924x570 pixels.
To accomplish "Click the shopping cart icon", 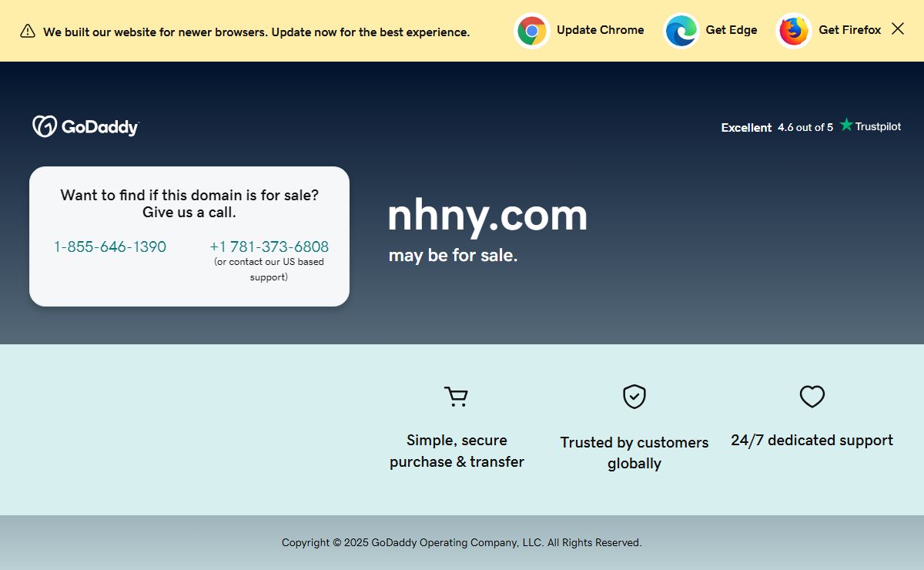I will pyautogui.click(x=457, y=397).
